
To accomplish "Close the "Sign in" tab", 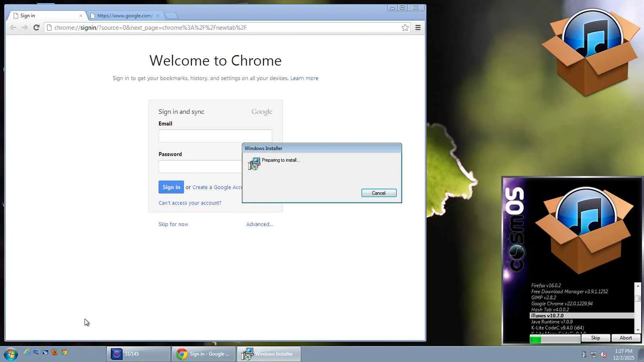I will pos(81,16).
